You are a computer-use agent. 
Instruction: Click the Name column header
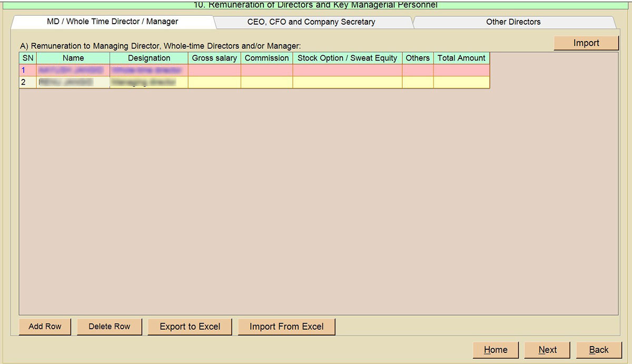click(73, 58)
